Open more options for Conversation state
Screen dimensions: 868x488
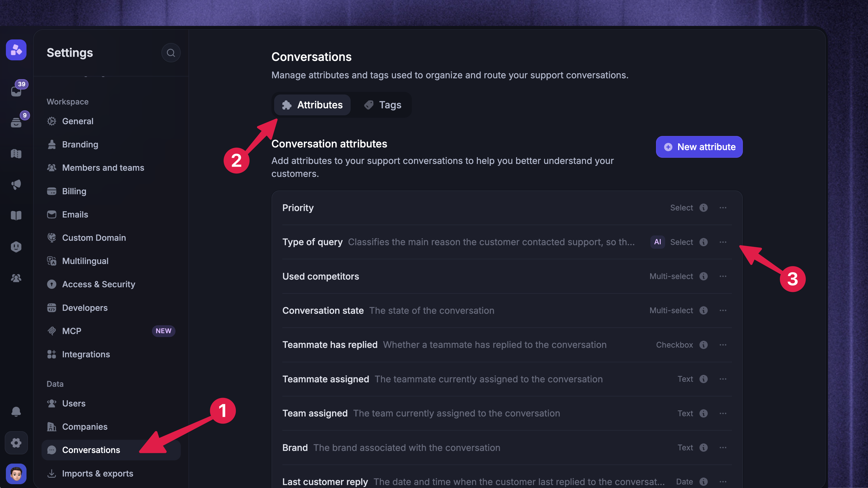click(x=723, y=311)
